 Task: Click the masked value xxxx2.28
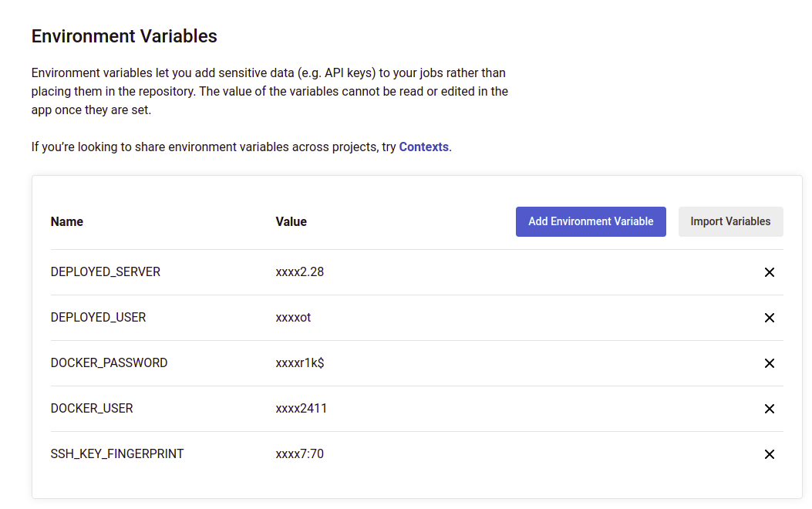click(300, 271)
